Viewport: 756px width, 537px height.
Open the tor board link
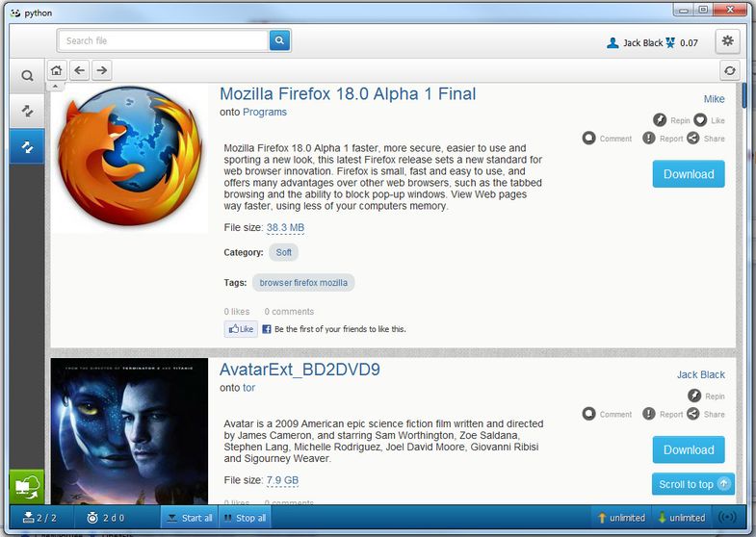(x=248, y=388)
